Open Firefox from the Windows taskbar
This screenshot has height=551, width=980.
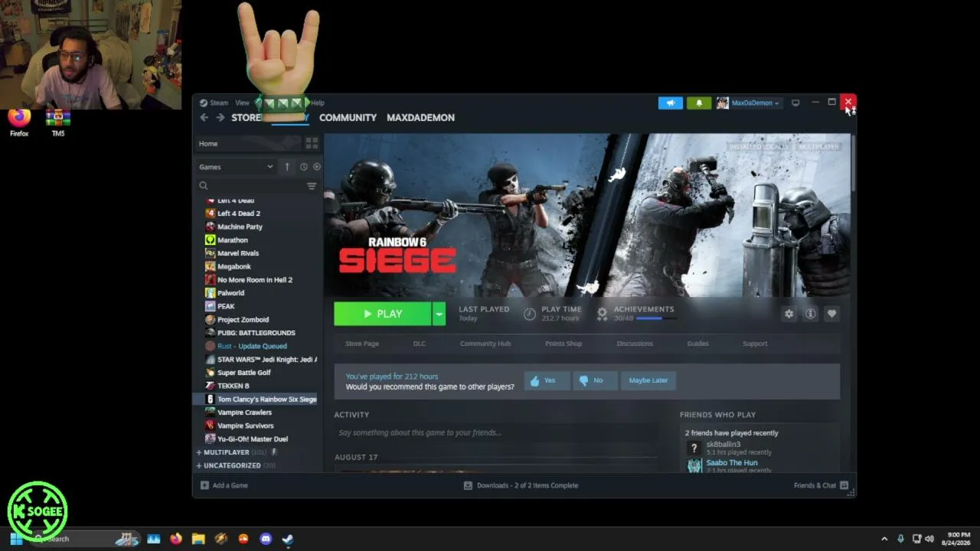click(176, 539)
